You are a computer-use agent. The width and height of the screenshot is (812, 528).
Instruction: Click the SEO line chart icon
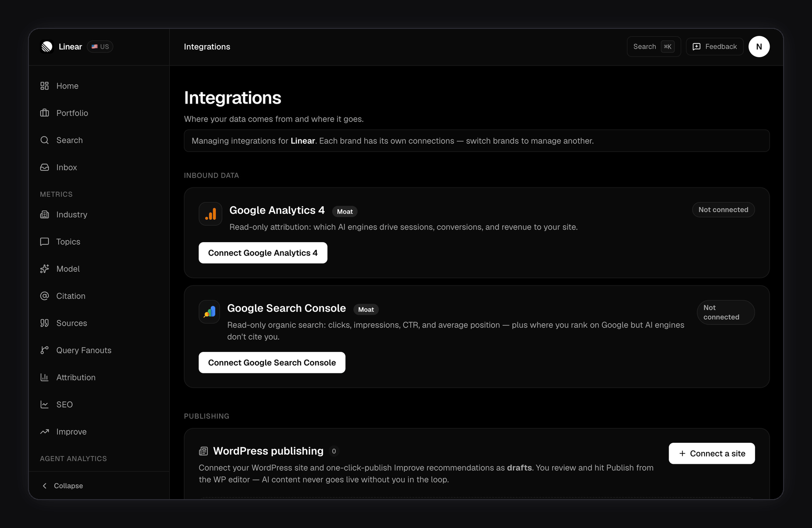click(x=45, y=404)
